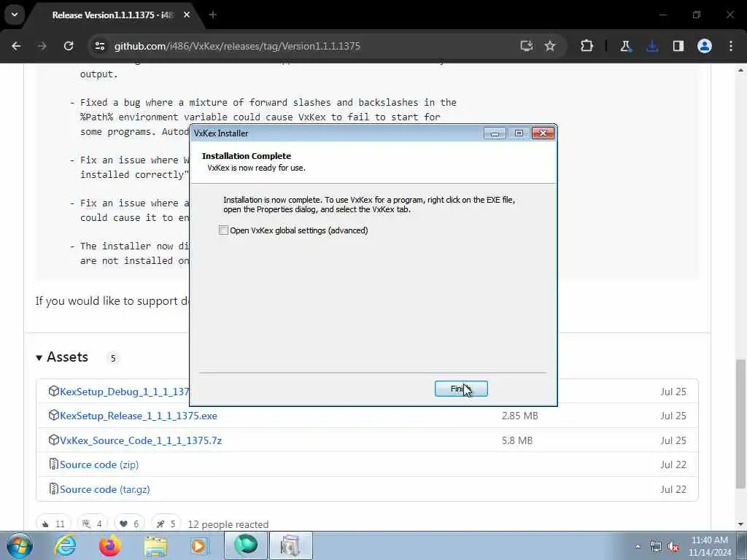
Task: Click the heart reaction with 6
Action: pyautogui.click(x=129, y=524)
